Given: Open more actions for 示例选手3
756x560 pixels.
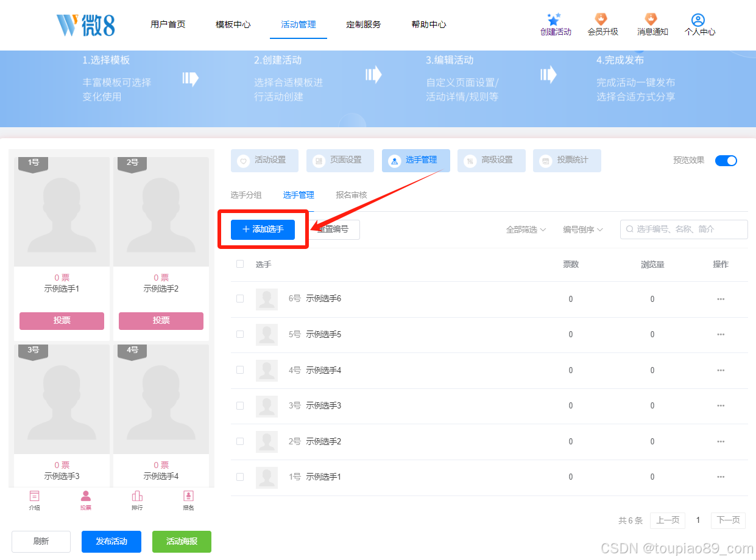Looking at the screenshot, I should tap(721, 405).
